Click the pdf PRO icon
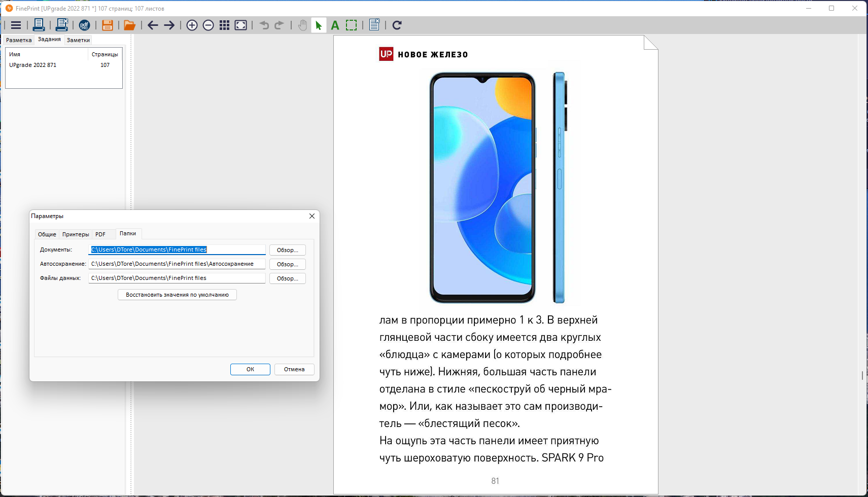The image size is (868, 497). tap(84, 25)
